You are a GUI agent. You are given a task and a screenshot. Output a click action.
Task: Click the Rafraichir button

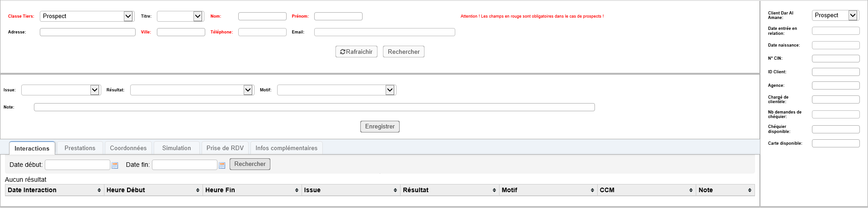(x=356, y=52)
